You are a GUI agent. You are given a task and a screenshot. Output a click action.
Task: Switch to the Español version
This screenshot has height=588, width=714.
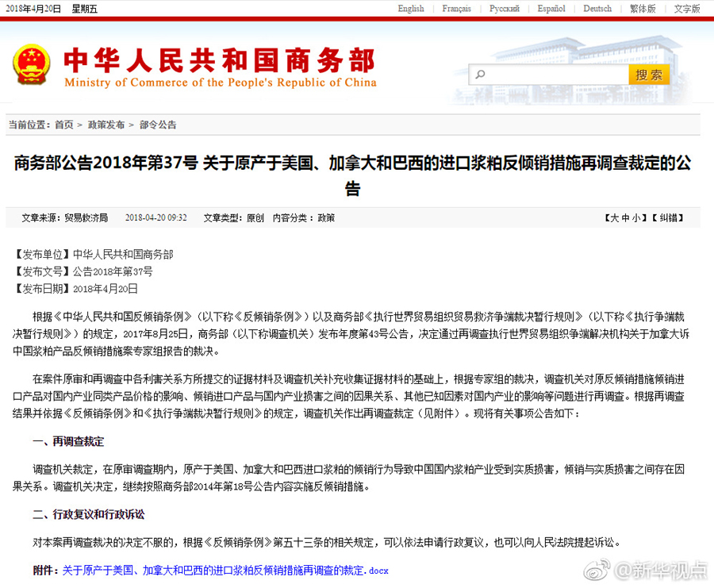(551, 9)
